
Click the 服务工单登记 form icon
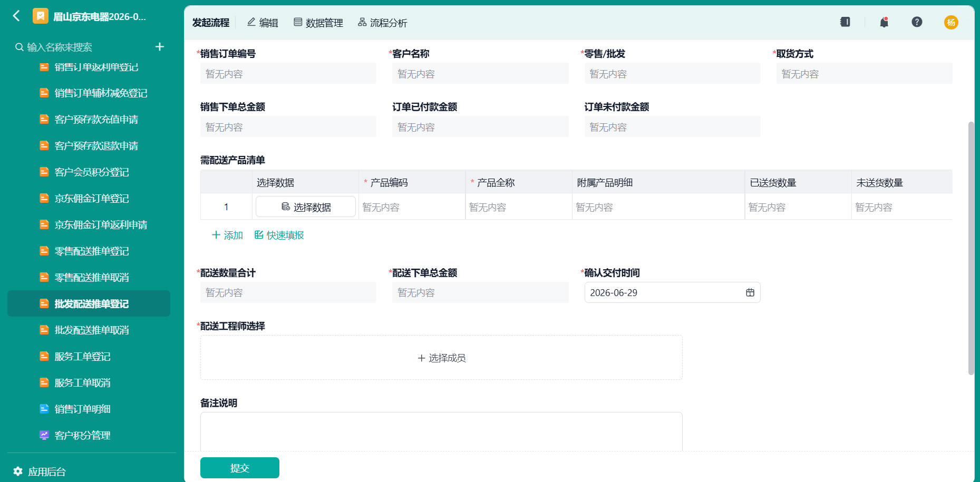pyautogui.click(x=44, y=357)
